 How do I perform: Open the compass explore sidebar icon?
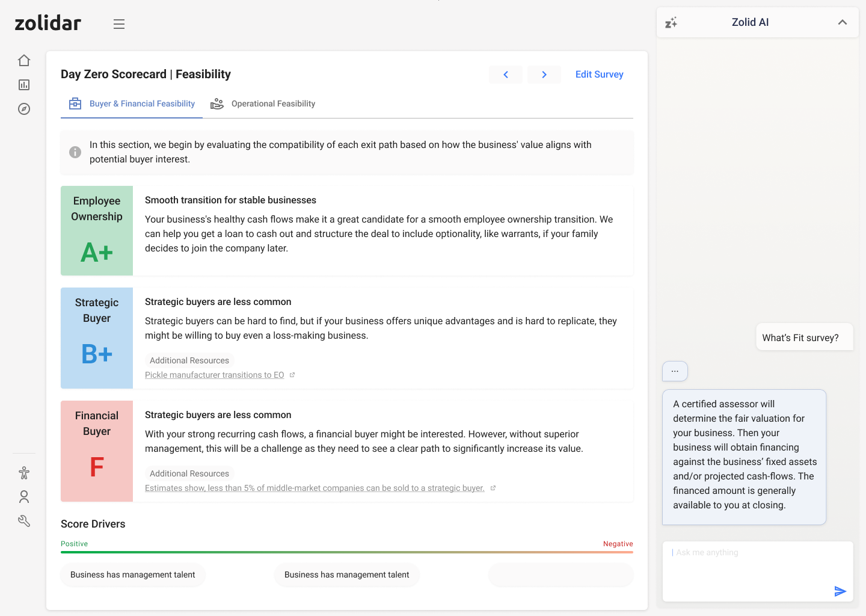(x=24, y=109)
